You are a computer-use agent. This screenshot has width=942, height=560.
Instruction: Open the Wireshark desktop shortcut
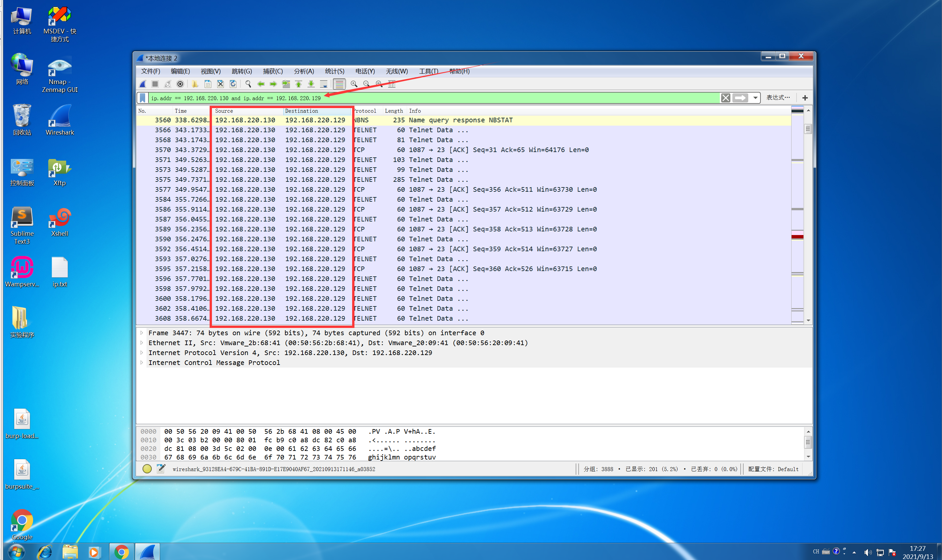pyautogui.click(x=60, y=119)
